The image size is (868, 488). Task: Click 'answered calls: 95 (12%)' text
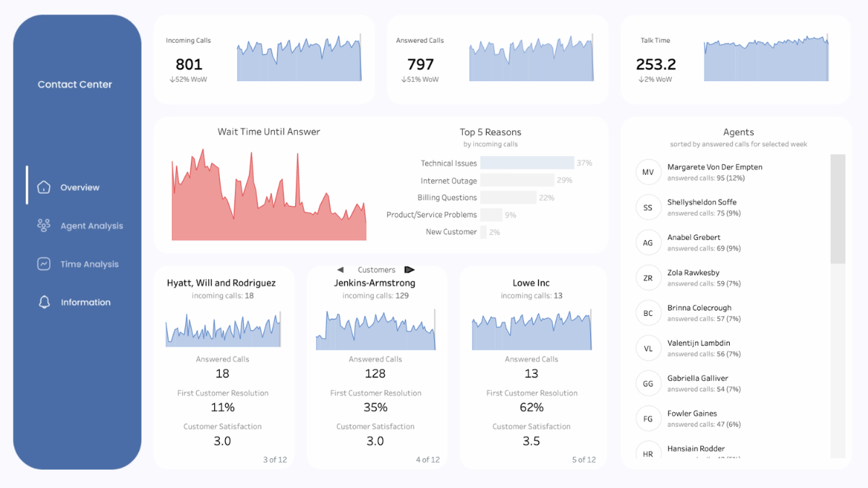(x=706, y=178)
